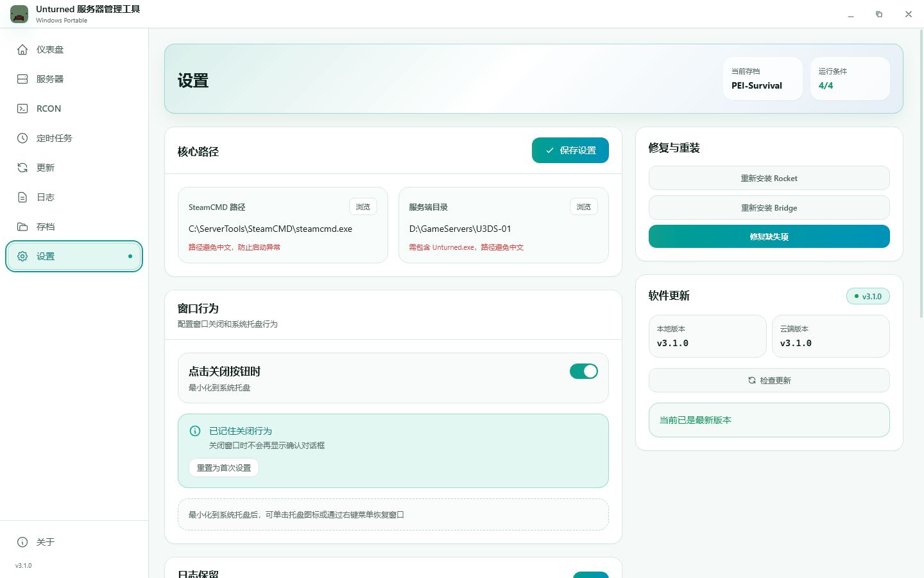
Task: Switch to 定时任务 scheduled tasks
Action: pyautogui.click(x=74, y=138)
